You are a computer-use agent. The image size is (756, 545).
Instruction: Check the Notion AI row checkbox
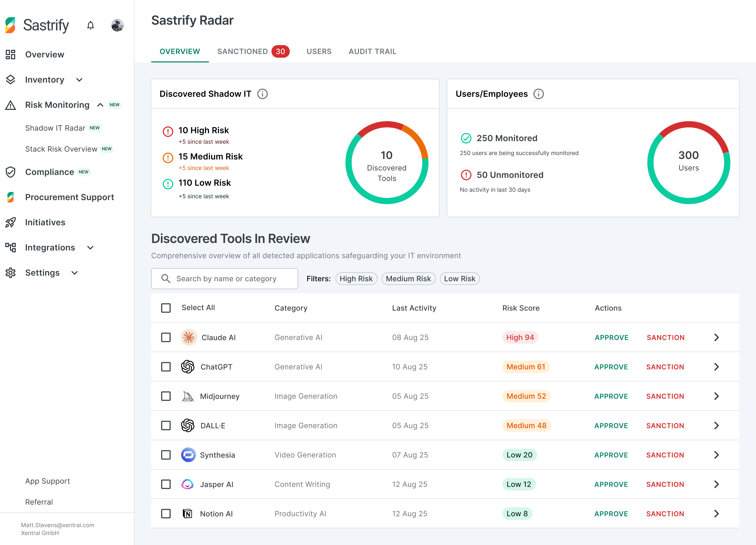pos(166,514)
